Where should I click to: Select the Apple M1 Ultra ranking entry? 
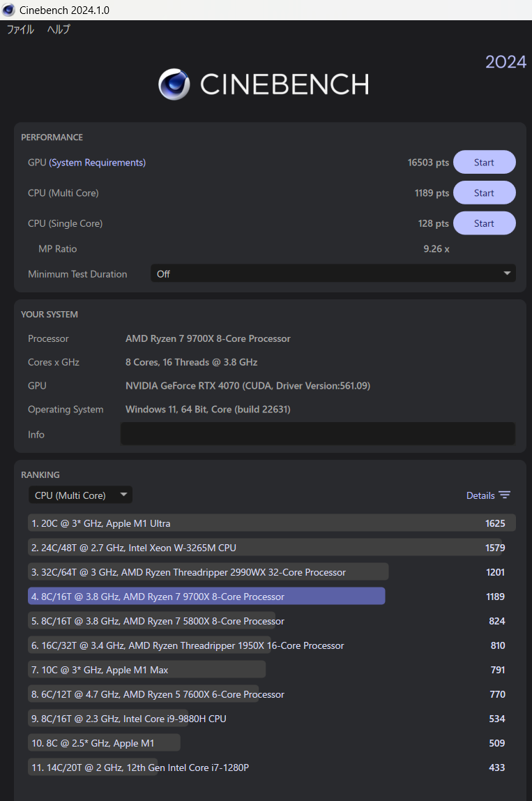click(x=272, y=523)
